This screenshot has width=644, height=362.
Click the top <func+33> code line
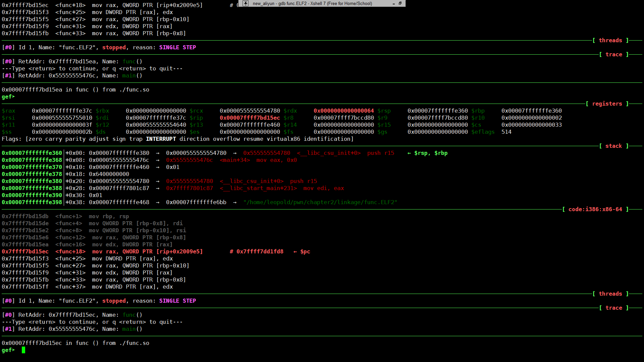[94, 33]
